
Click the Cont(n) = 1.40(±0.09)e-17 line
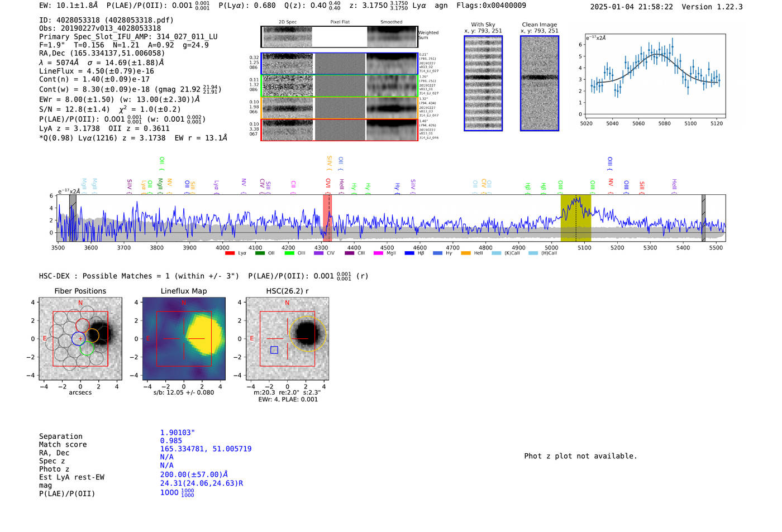pyautogui.click(x=94, y=79)
